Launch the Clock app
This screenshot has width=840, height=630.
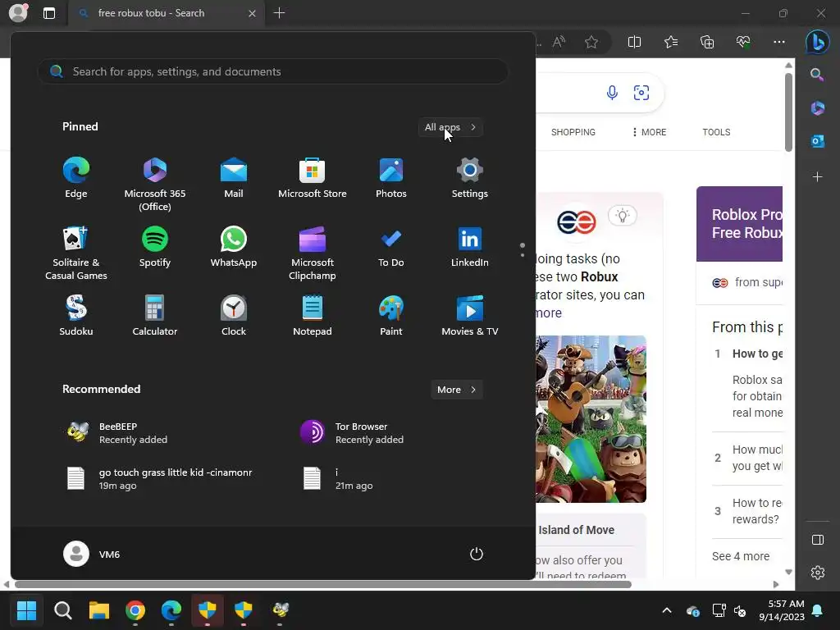[x=234, y=316]
